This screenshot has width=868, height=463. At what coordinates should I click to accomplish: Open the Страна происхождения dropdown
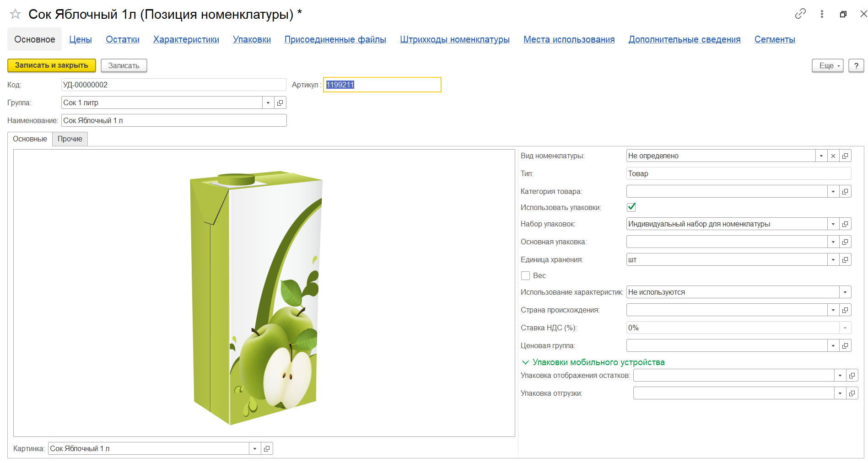(833, 310)
